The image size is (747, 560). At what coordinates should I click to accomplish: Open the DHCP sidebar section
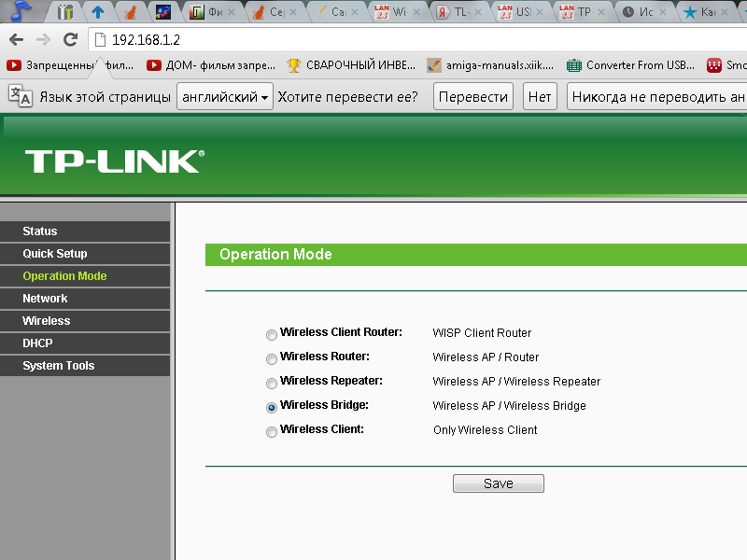[85, 343]
